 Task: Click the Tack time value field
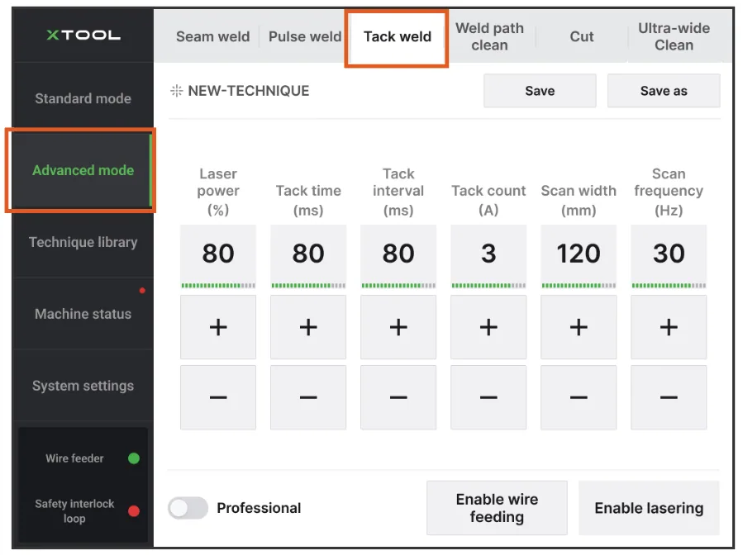308,253
